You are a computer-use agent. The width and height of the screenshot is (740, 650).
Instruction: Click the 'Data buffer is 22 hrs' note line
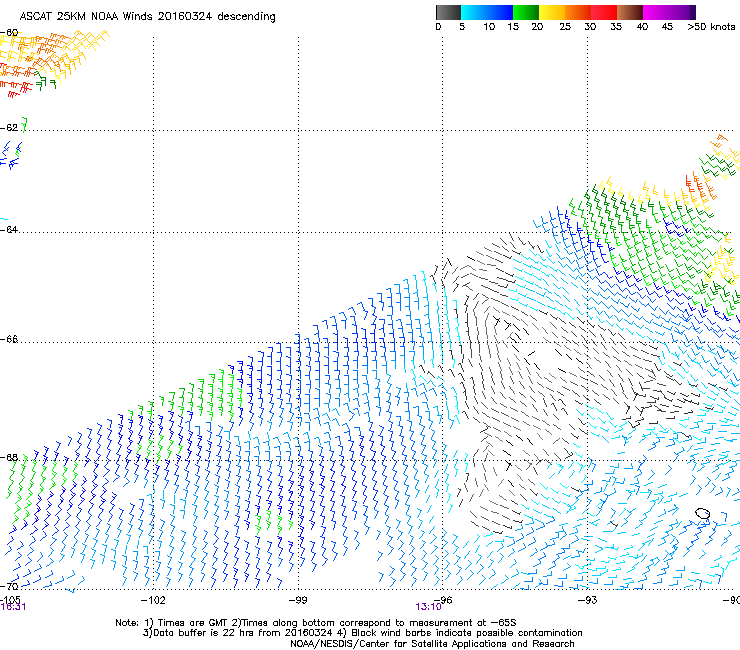362,633
